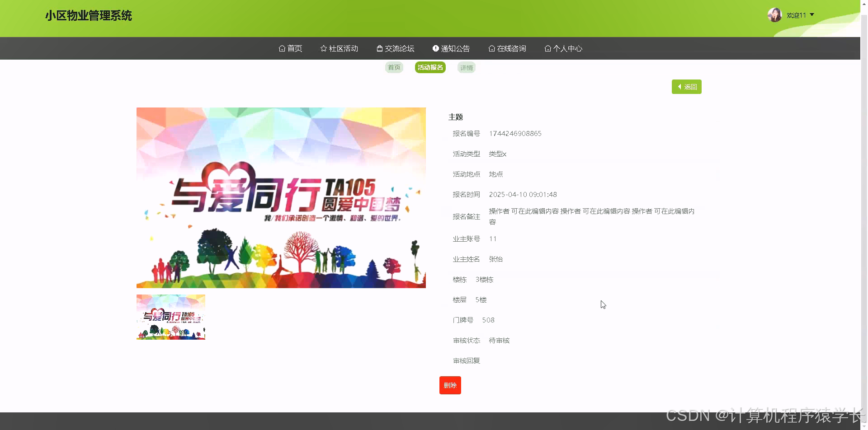
Task: Click the 报名备注 remark text
Action: click(x=592, y=217)
